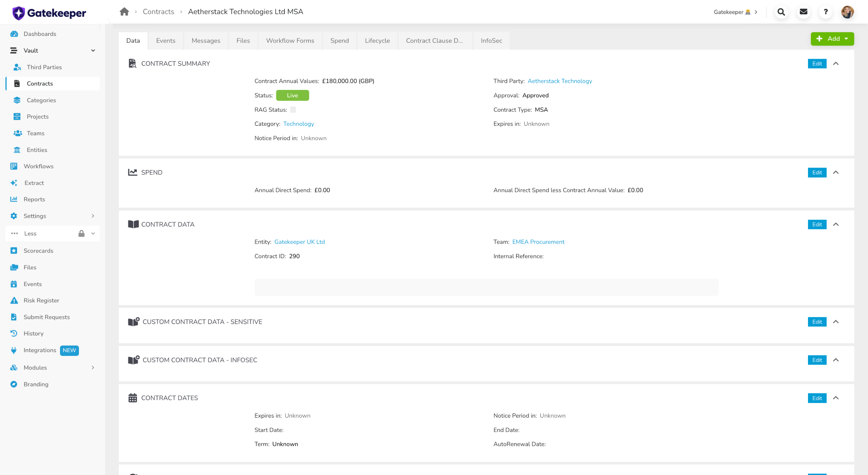The width and height of the screenshot is (868, 475).
Task: Click the Modules cubes icon
Action: pyautogui.click(x=14, y=368)
